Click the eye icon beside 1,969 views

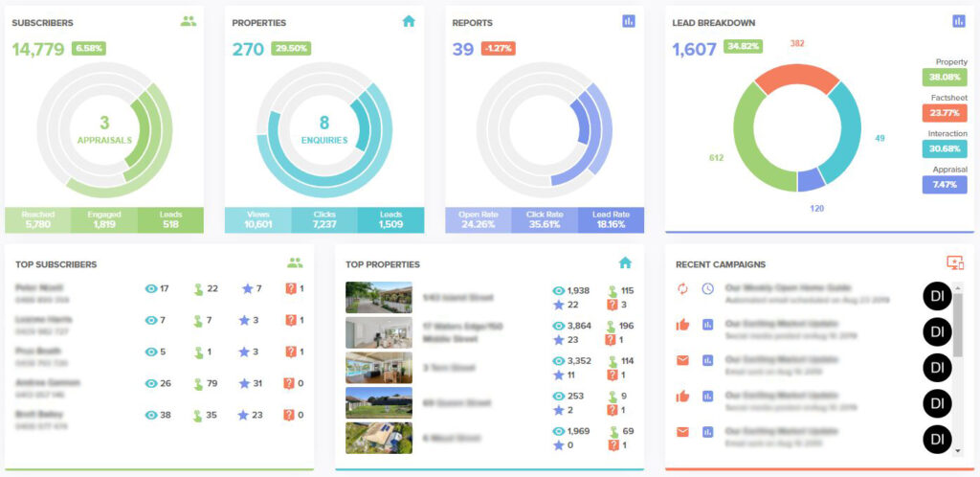click(559, 431)
